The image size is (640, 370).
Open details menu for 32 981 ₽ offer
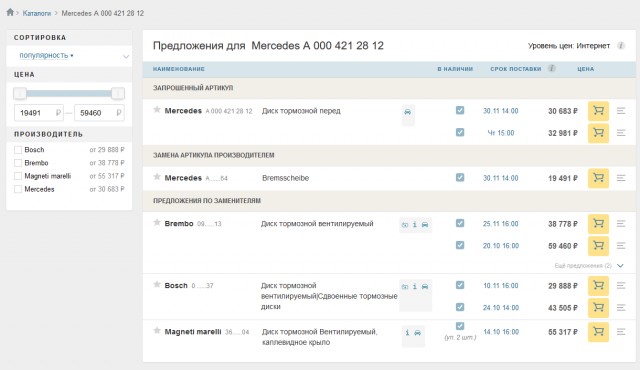pyautogui.click(x=621, y=133)
